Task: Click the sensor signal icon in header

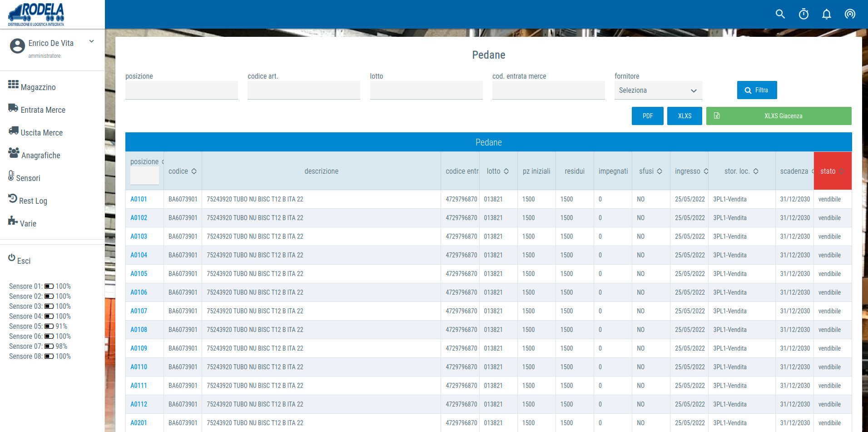Action: click(x=850, y=14)
